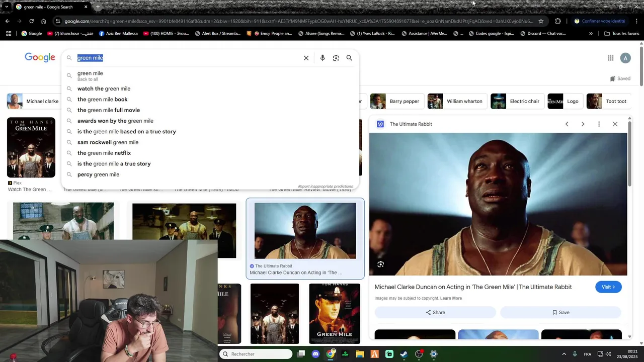Open the Google apps grid
The height and width of the screenshot is (362, 644).
[x=610, y=58]
